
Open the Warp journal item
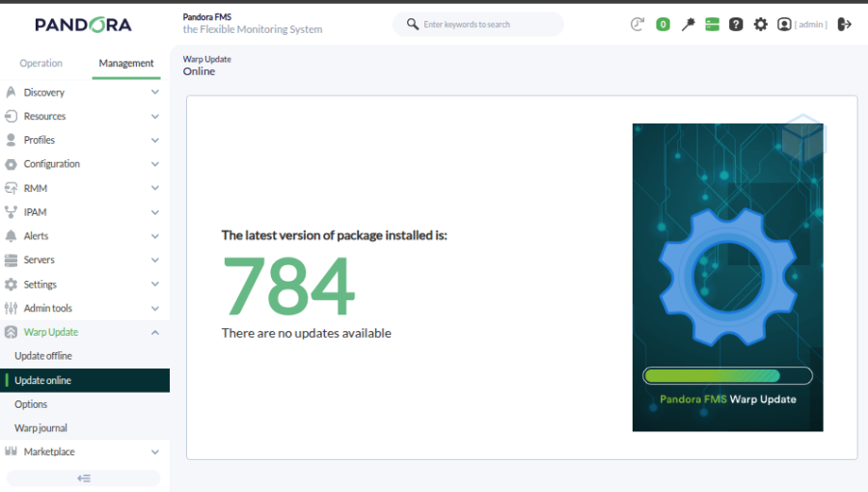(x=41, y=427)
